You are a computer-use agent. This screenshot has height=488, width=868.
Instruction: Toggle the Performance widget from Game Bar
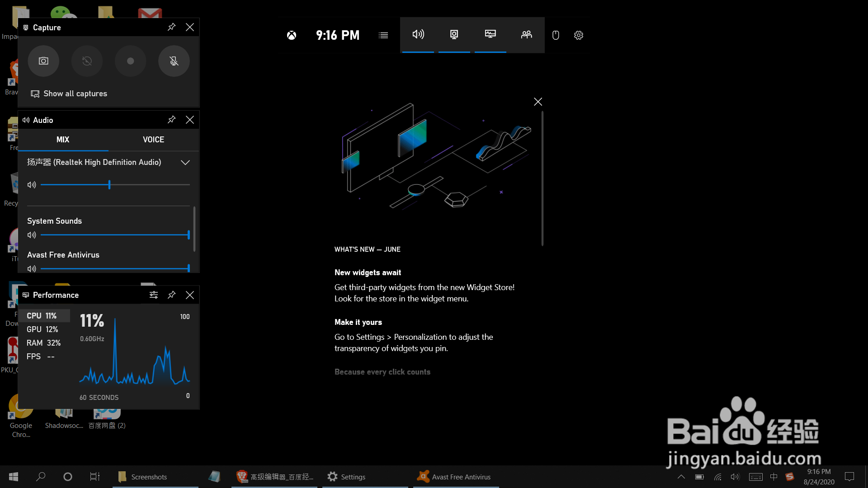[491, 35]
